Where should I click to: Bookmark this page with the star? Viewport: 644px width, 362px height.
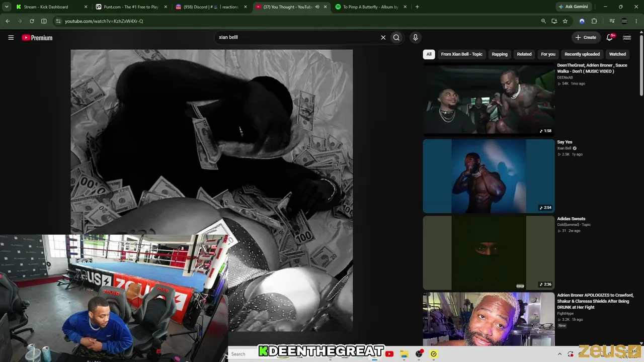coord(565,21)
